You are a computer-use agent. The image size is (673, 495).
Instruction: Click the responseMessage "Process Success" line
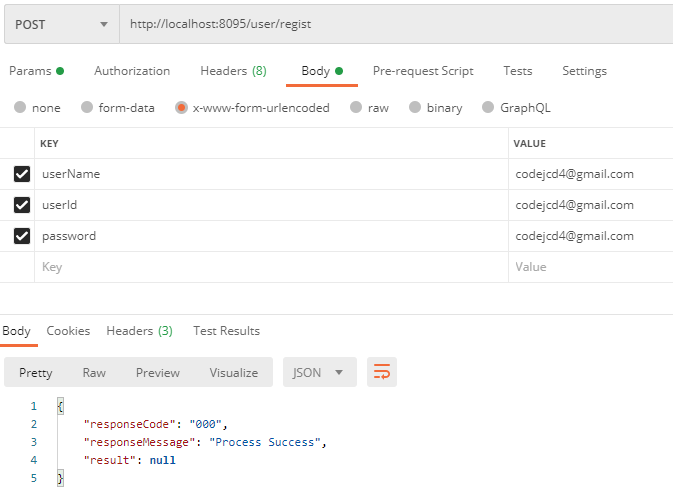[205, 442]
